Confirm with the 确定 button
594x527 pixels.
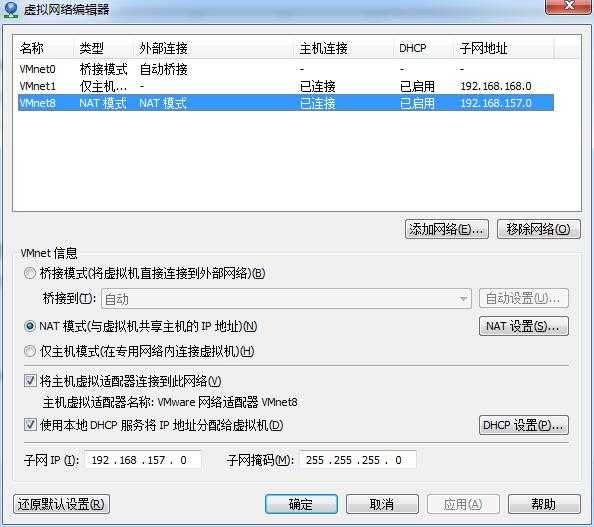(x=301, y=504)
